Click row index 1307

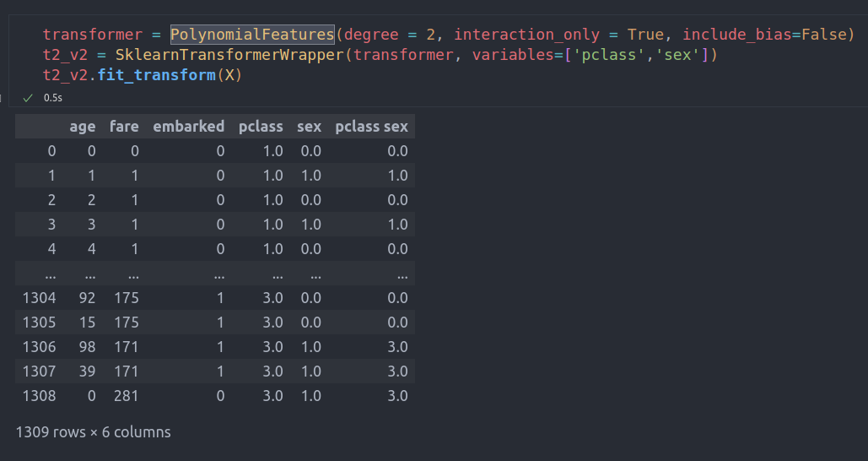pos(40,372)
